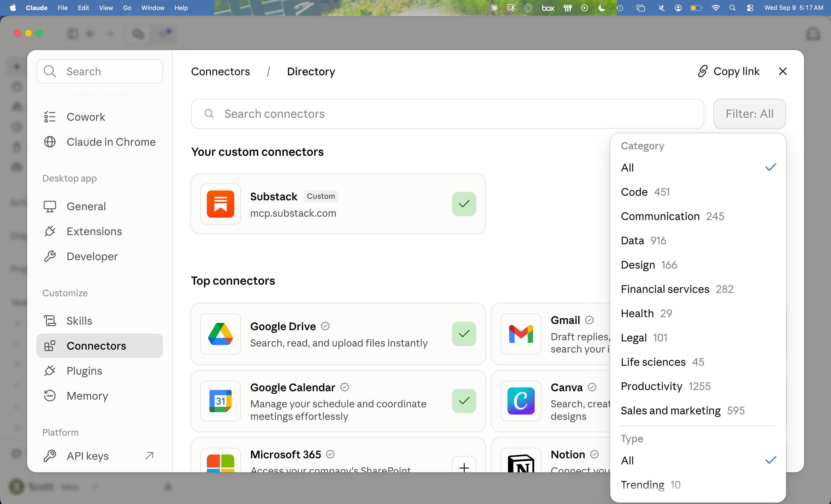Screen dimensions: 831x504
Task: Click the Directory breadcrumb
Action: (311, 71)
